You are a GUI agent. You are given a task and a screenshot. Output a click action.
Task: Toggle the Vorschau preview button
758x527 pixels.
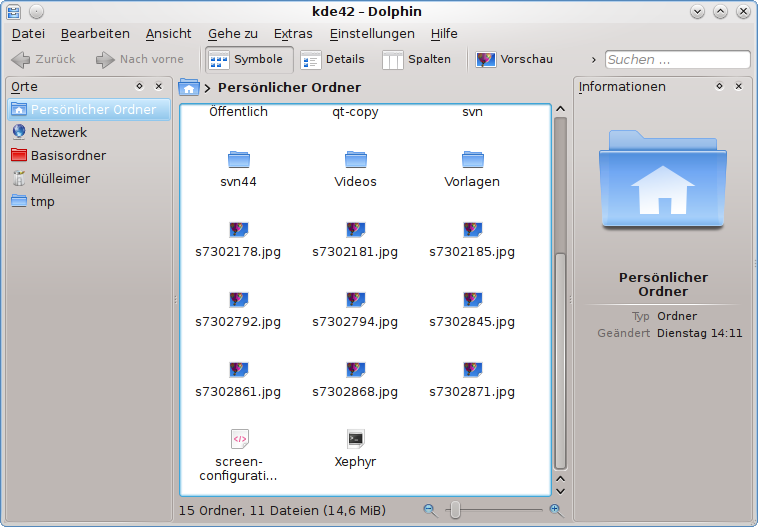tap(515, 60)
